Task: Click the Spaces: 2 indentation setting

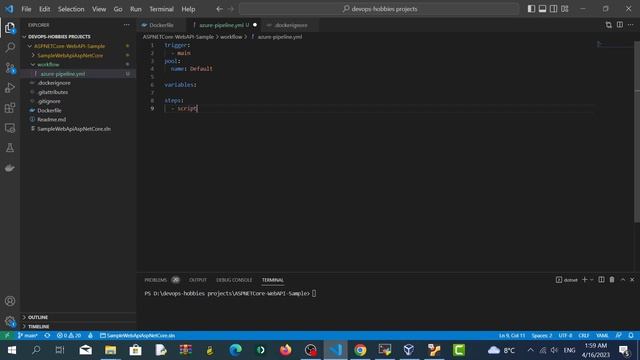Action: 542,336
